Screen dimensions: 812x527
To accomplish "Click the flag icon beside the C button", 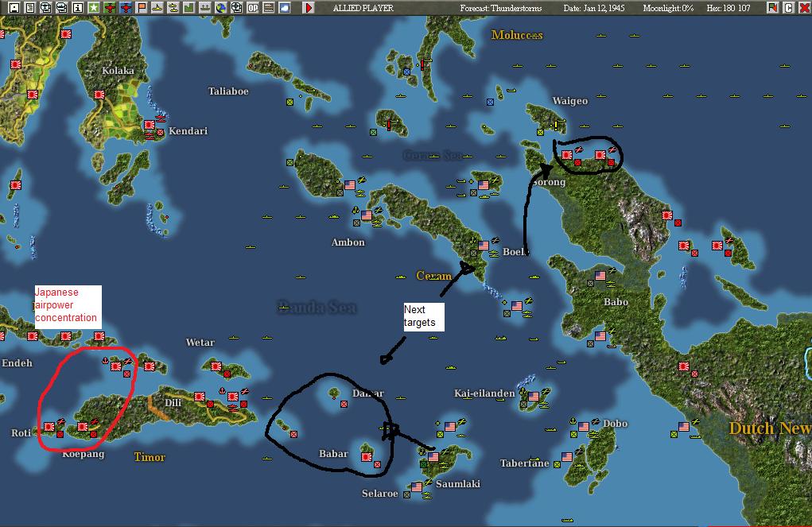I will point(773,7).
